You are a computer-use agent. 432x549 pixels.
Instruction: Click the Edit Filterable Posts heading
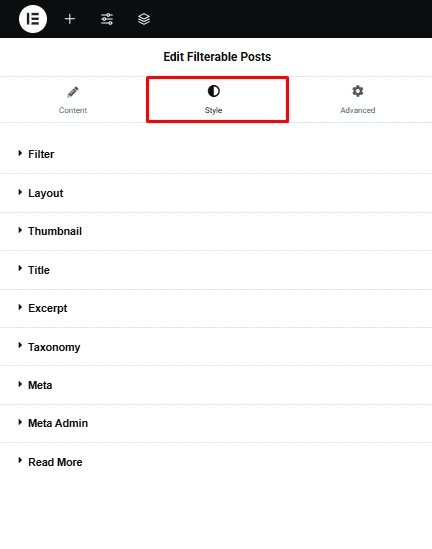(x=217, y=57)
